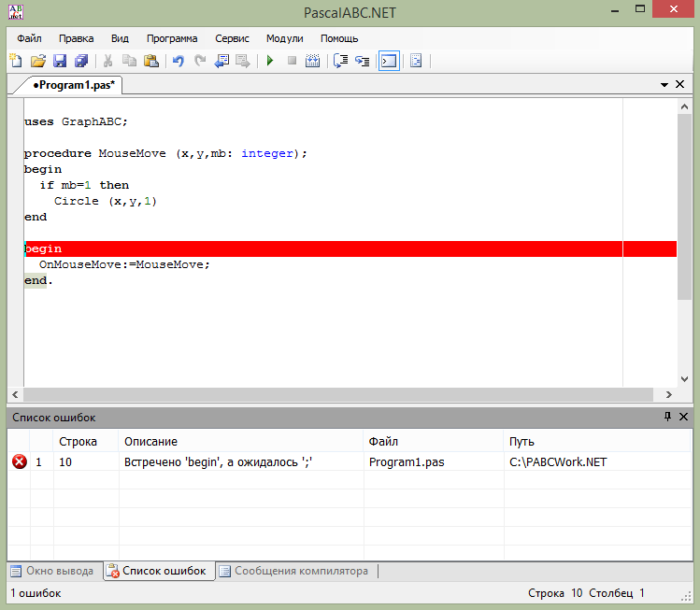Image resolution: width=700 pixels, height=610 pixels.
Task: Save the current file with the floppy icon
Action: 60,61
